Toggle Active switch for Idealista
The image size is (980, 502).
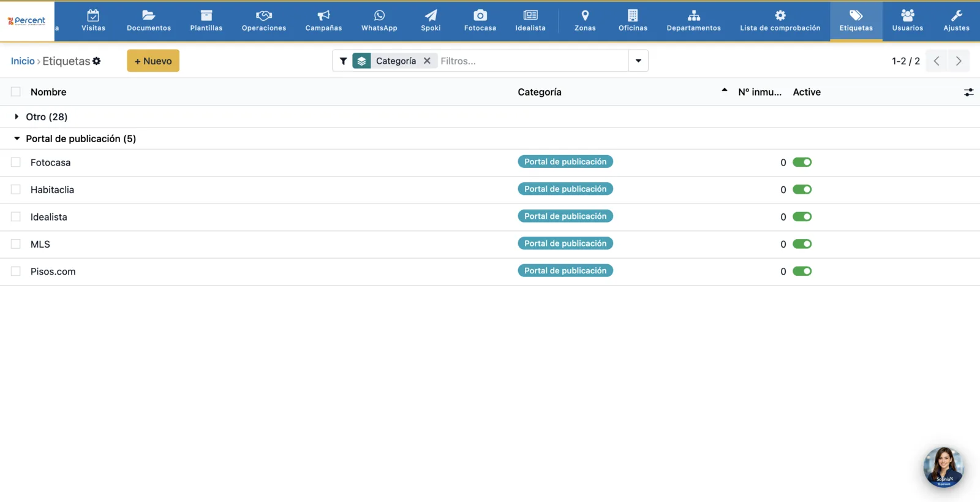[x=802, y=217]
